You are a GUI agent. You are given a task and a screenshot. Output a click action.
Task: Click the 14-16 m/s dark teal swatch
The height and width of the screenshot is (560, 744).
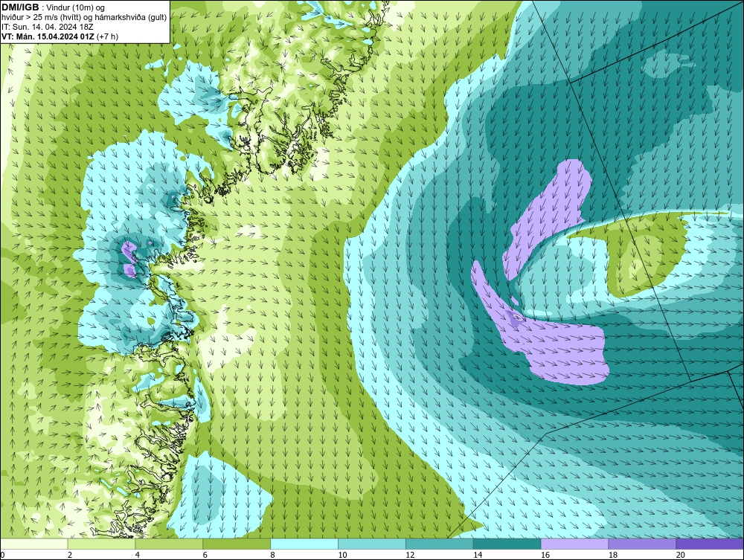507,544
